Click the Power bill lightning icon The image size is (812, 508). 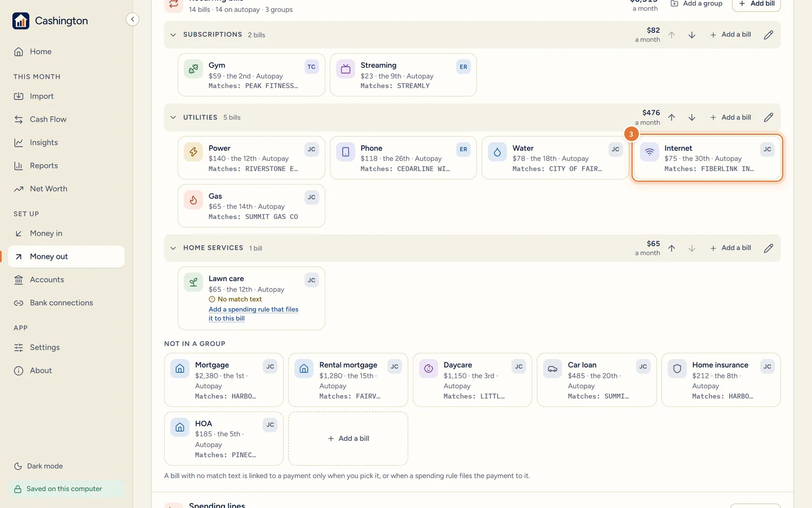point(193,152)
